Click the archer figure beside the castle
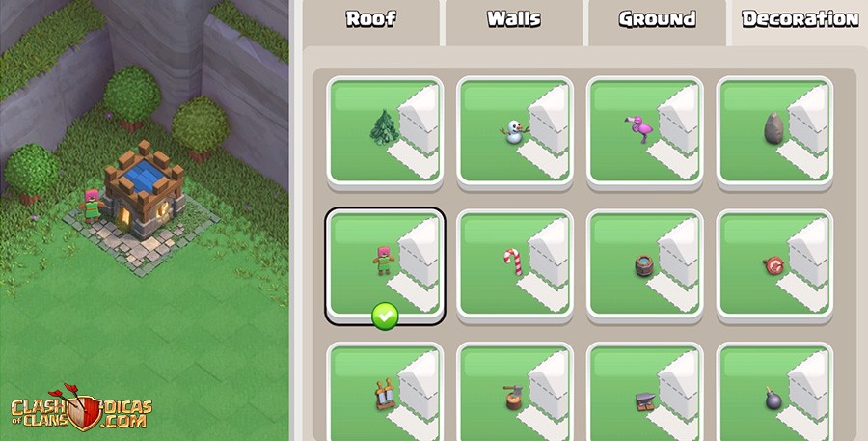868x441 pixels. (92, 206)
